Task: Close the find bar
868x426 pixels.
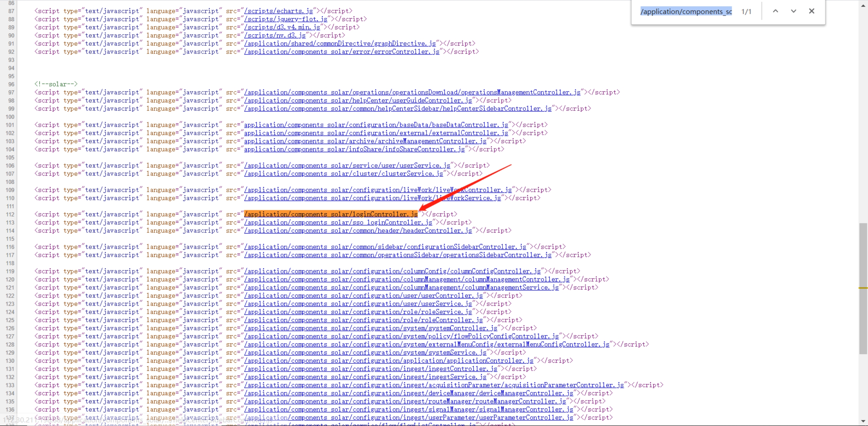Action: coord(811,11)
